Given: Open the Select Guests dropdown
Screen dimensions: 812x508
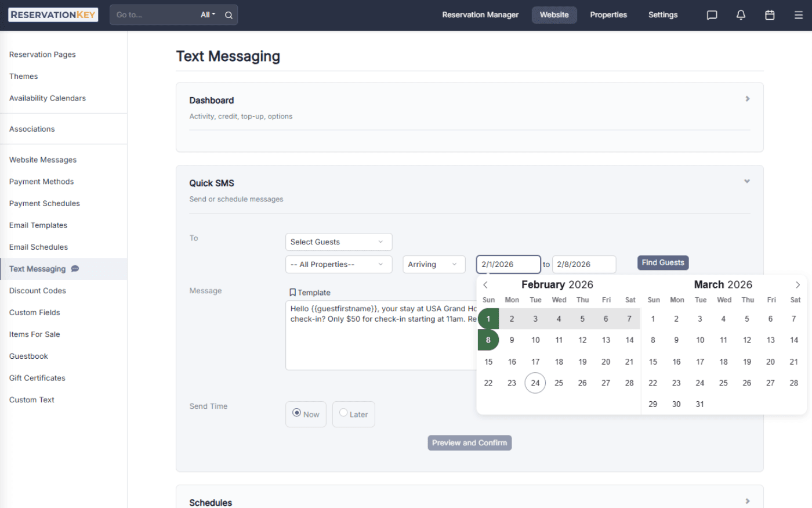Looking at the screenshot, I should coord(338,242).
